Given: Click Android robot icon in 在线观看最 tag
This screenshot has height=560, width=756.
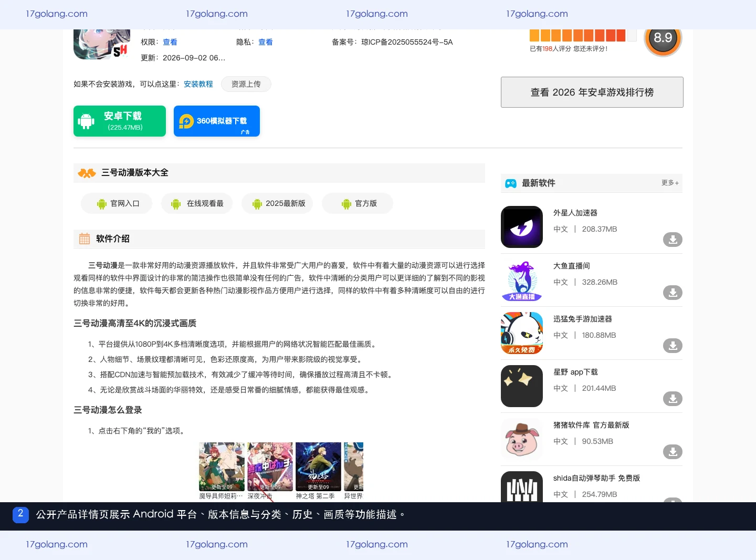Looking at the screenshot, I should tap(176, 204).
